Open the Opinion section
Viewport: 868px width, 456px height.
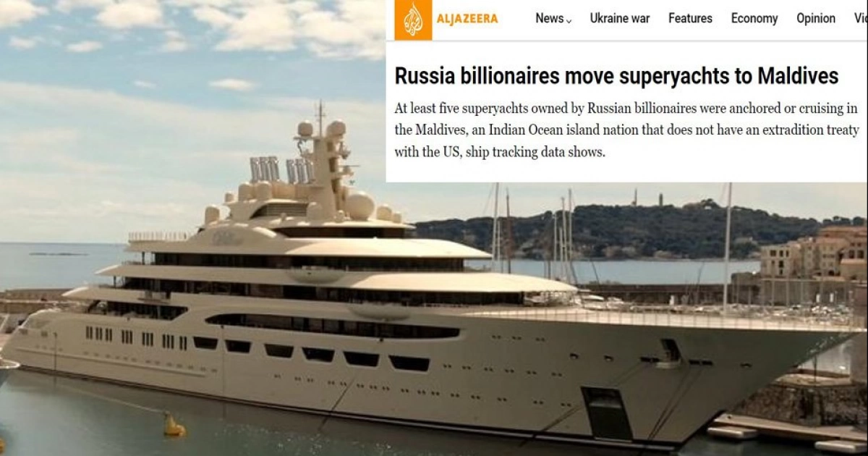816,19
